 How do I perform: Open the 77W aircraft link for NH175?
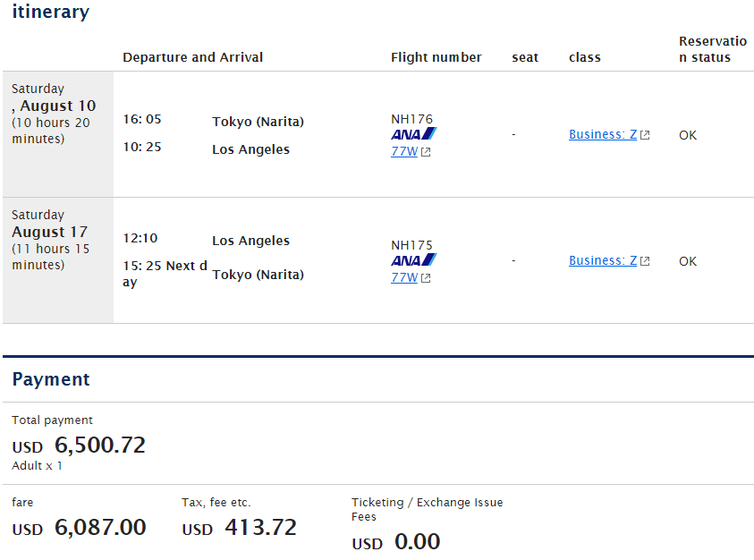[404, 277]
